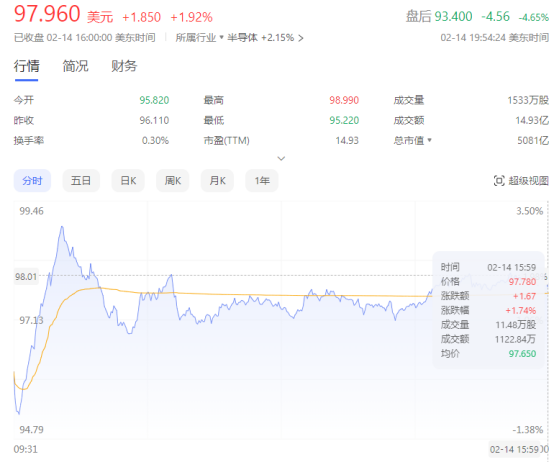
Task: Select the 分时 chart period
Action: (32, 181)
